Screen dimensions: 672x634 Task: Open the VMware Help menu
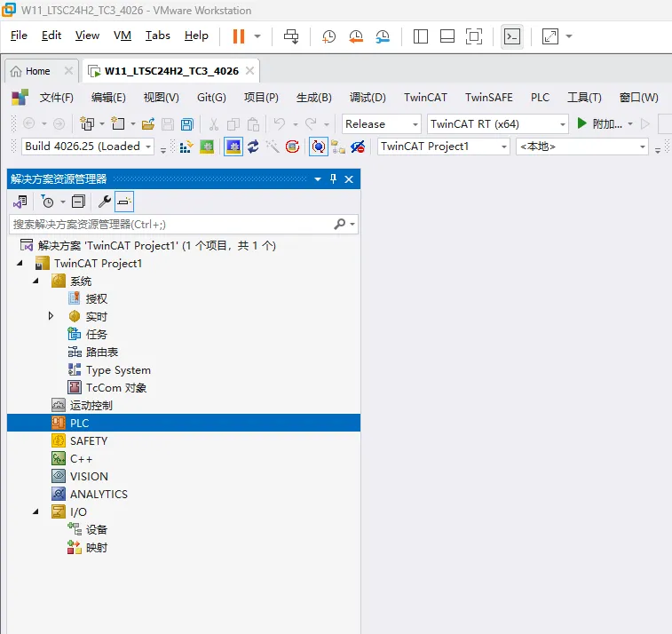196,36
